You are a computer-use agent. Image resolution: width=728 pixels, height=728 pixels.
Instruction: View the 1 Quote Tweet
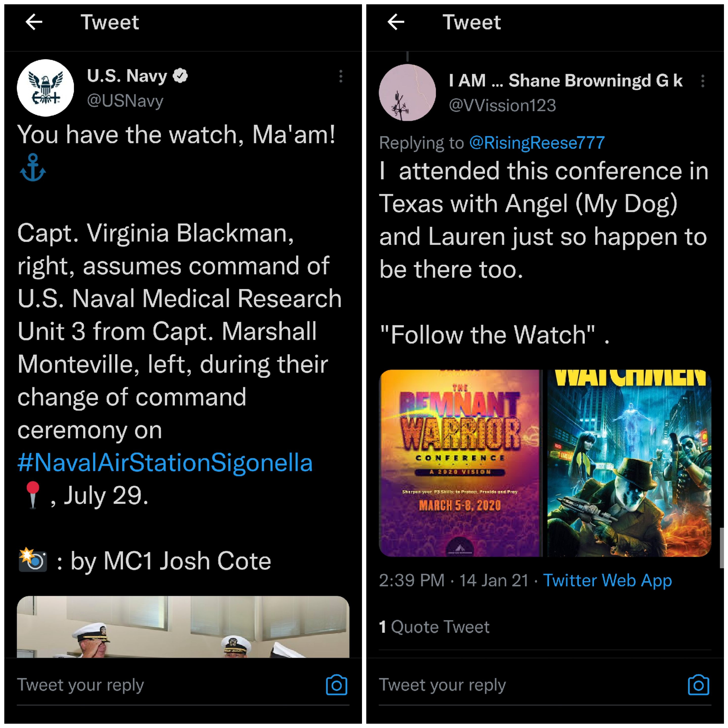[434, 627]
